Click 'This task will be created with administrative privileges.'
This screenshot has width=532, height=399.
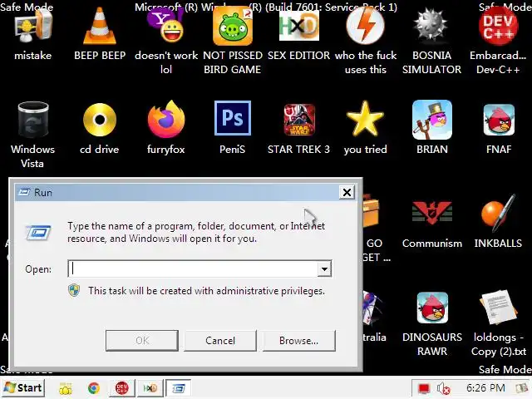point(206,291)
